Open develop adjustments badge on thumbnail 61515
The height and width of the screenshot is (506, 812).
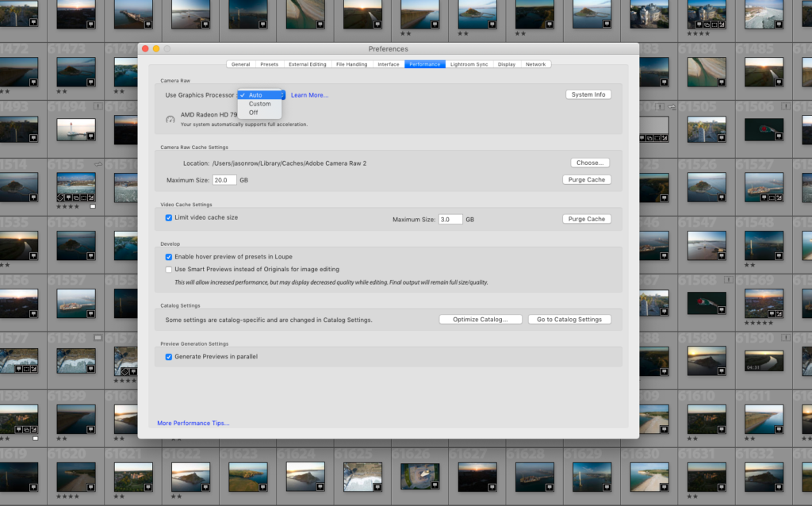click(x=91, y=197)
